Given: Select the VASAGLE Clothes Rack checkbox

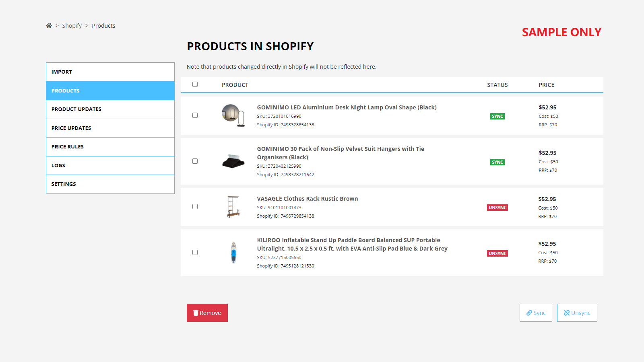Looking at the screenshot, I should pos(195,207).
